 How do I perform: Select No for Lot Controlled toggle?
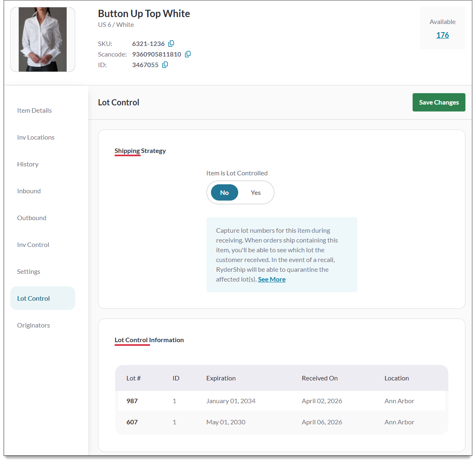tap(224, 192)
